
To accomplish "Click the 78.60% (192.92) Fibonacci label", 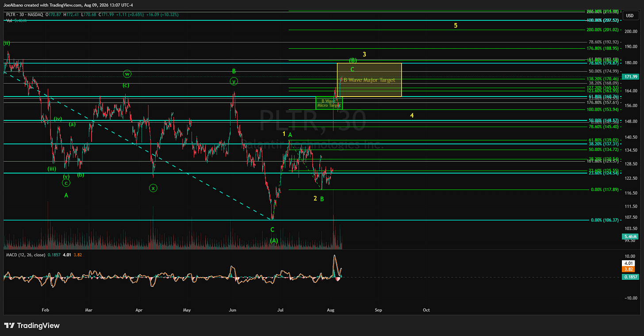I will (x=603, y=42).
